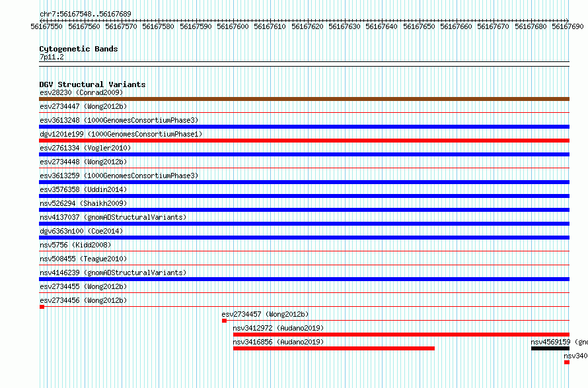Select the esv2734448 (Wong2012b) label
The image size is (588, 388).
pos(83,162)
